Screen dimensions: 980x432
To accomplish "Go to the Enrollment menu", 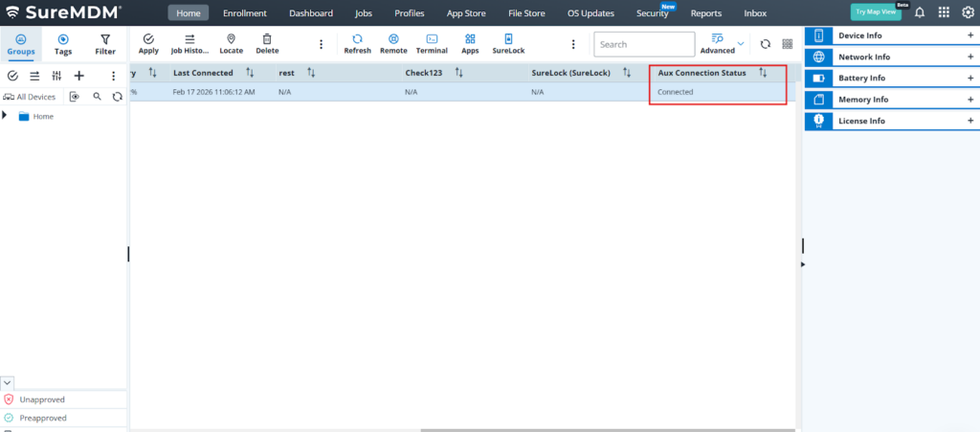I will click(x=244, y=13).
